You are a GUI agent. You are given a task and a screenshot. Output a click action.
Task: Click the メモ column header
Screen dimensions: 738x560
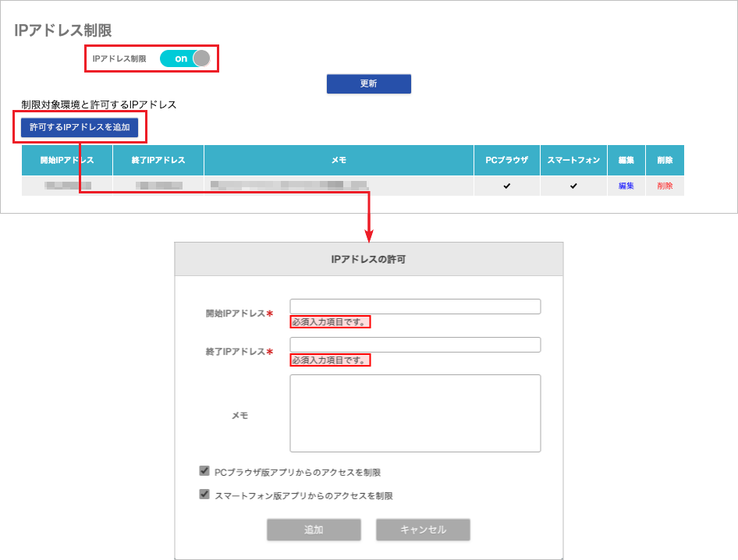[339, 160]
